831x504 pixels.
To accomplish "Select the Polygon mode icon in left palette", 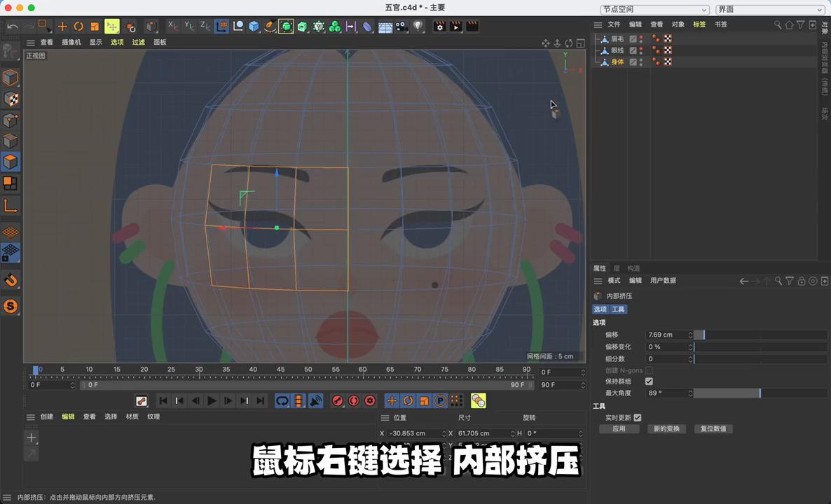I will click(11, 162).
